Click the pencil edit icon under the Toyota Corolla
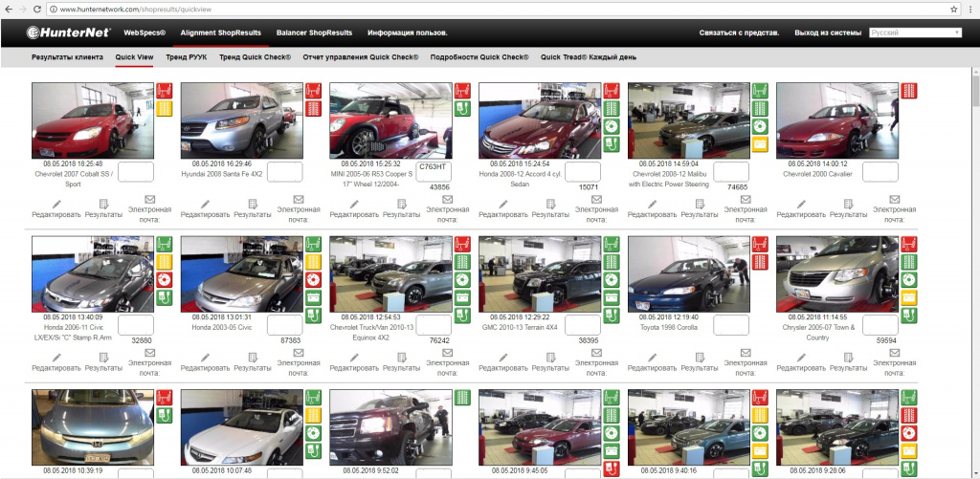This screenshot has width=980, height=479. point(653,358)
